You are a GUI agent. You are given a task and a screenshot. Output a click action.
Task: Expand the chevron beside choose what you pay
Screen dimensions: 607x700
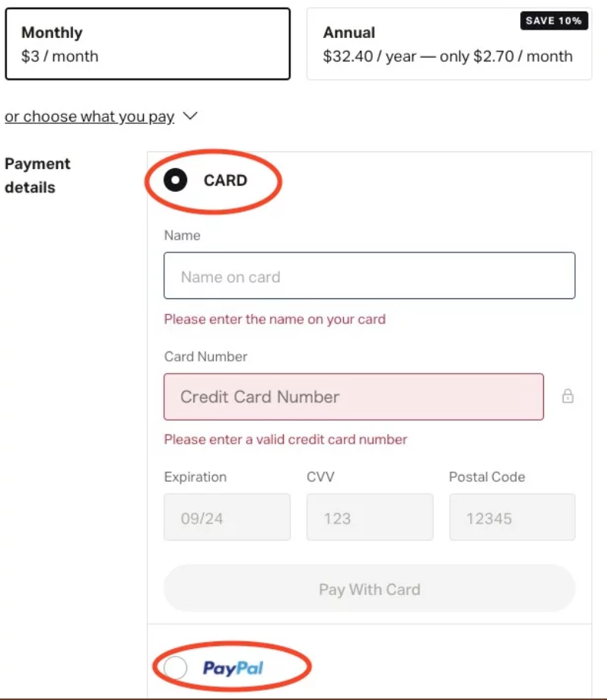coord(190,116)
